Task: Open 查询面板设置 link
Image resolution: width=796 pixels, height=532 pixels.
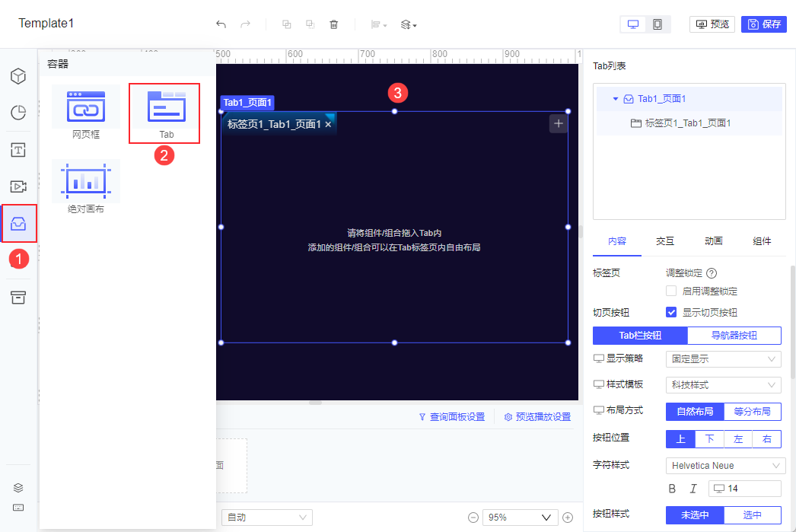Action: point(452,417)
